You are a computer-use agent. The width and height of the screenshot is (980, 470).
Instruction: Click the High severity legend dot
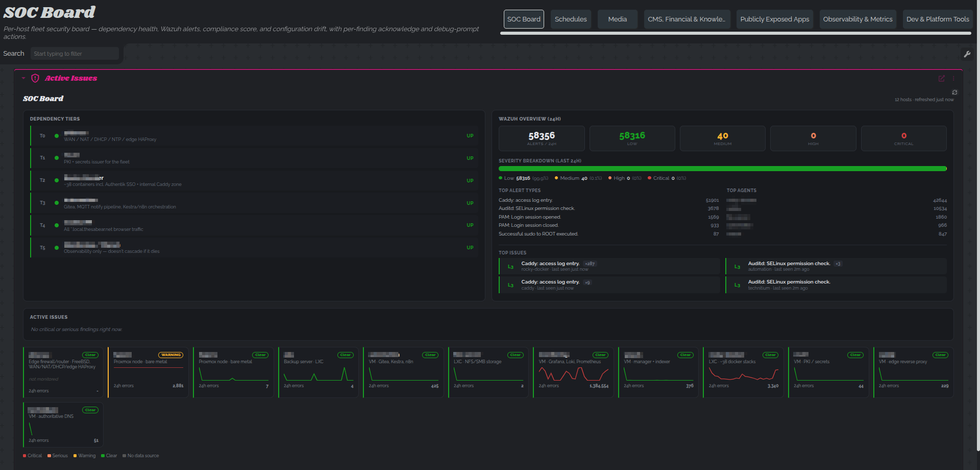[610, 178]
